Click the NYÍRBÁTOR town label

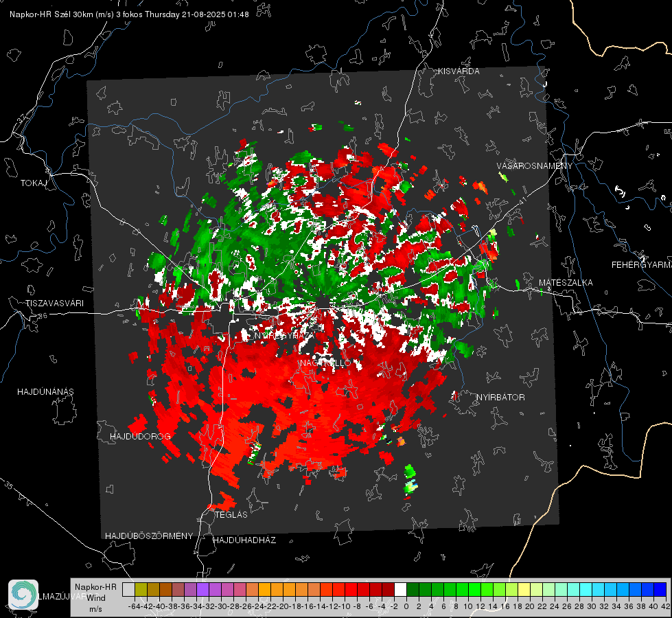[500, 398]
